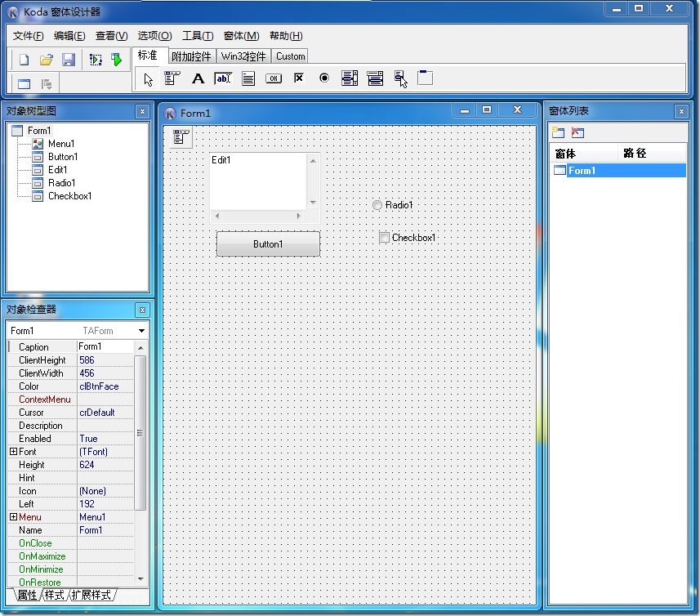Click the add form icon in form list
The image size is (700, 616).
point(558,132)
